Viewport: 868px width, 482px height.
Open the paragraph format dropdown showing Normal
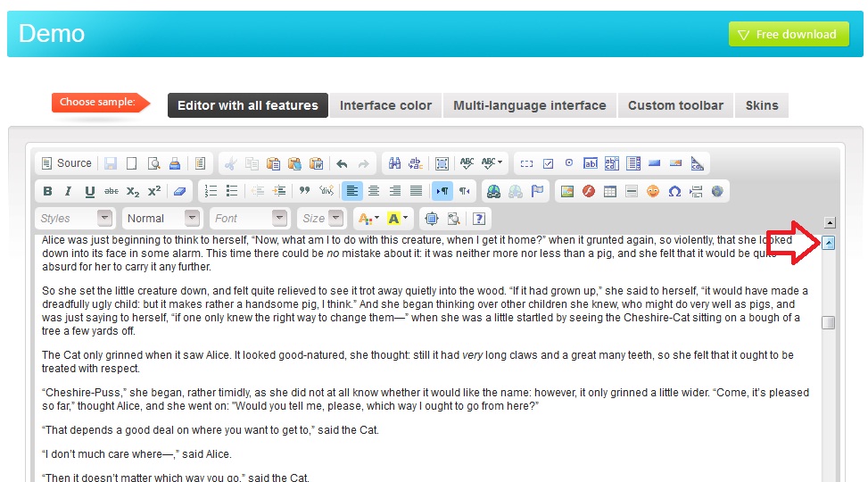[162, 219]
